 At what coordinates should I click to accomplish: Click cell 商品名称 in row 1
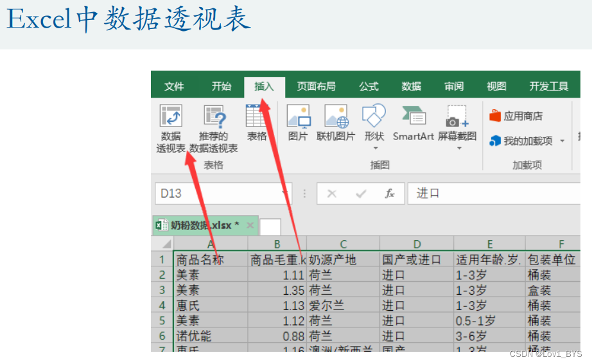(211, 259)
